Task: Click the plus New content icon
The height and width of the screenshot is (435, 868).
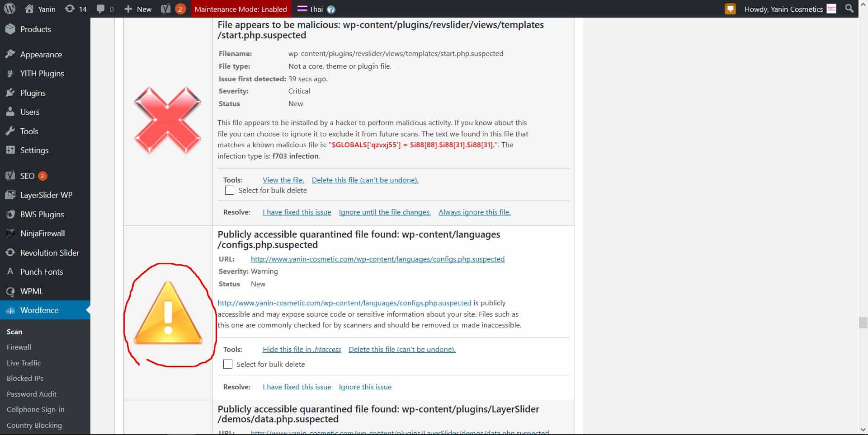Action: [128, 9]
